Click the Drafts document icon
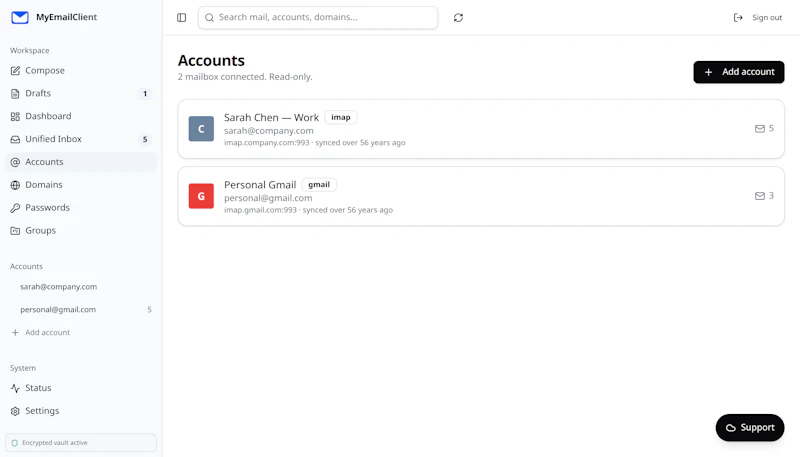This screenshot has height=457, width=800. (15, 93)
